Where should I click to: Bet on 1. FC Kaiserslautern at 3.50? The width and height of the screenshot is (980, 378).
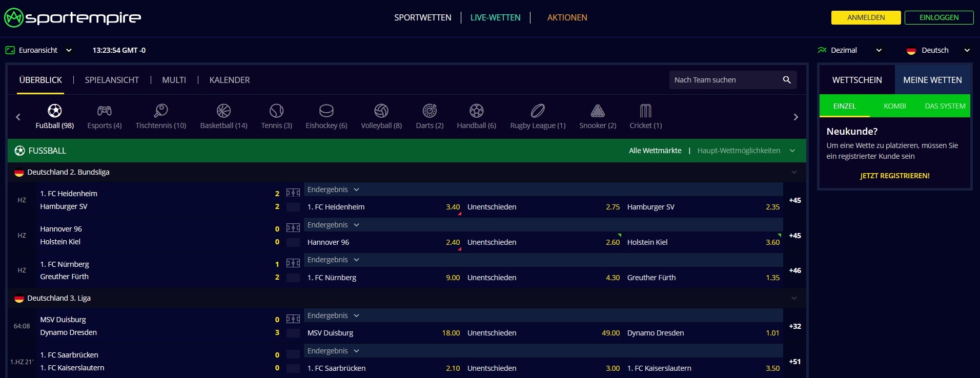click(x=703, y=368)
